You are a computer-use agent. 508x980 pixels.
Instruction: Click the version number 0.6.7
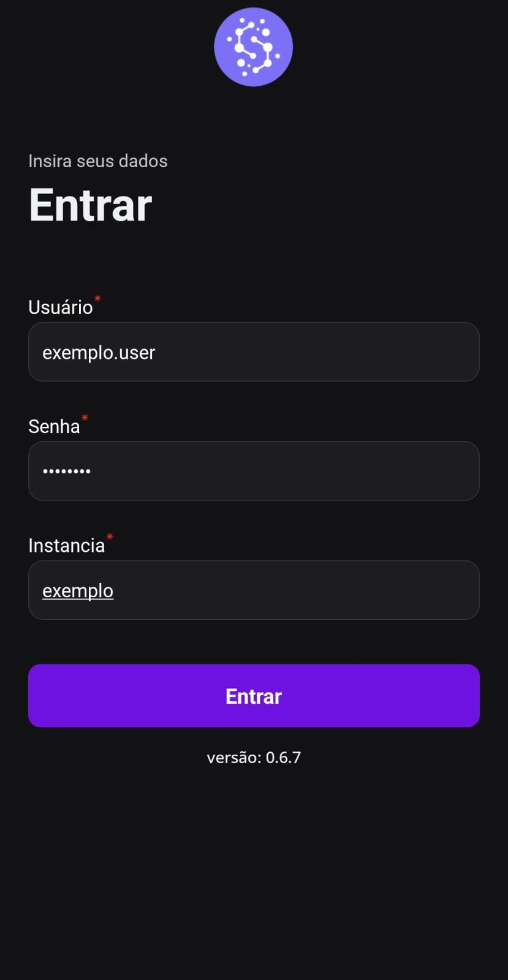coord(283,758)
